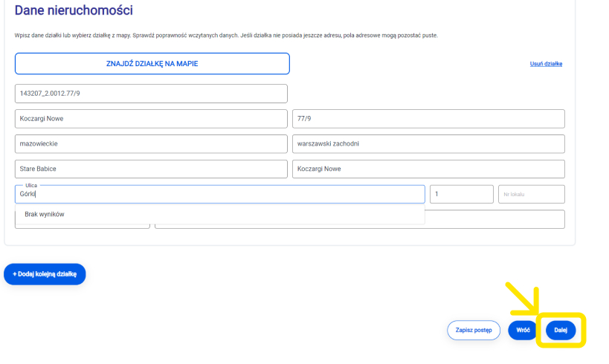Proceed with the highlighted Dalej button
Image resolution: width=609 pixels, height=364 pixels.
[561, 331]
